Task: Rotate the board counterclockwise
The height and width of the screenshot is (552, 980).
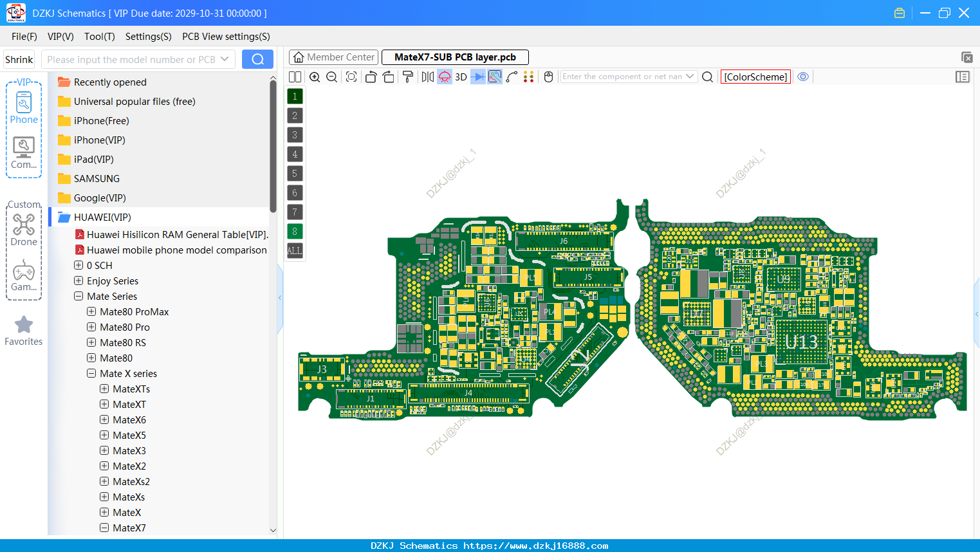Action: coord(371,77)
